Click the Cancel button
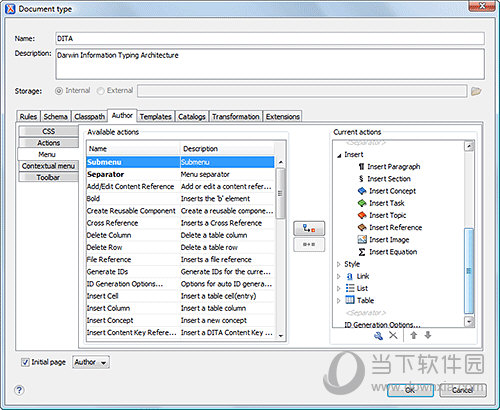The height and width of the screenshot is (410, 500). 463,390
